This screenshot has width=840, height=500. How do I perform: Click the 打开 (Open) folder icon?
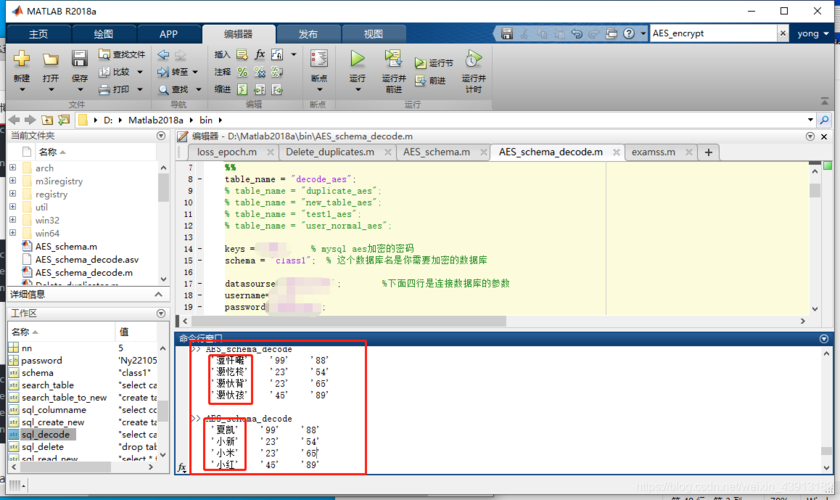51,58
